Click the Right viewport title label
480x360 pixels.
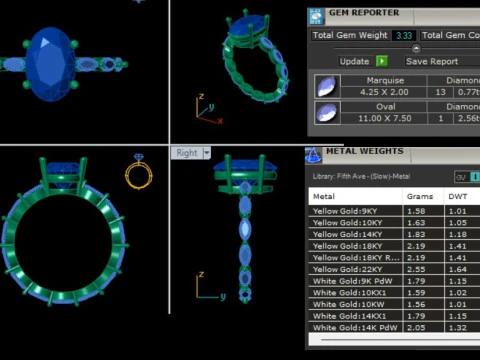point(187,153)
